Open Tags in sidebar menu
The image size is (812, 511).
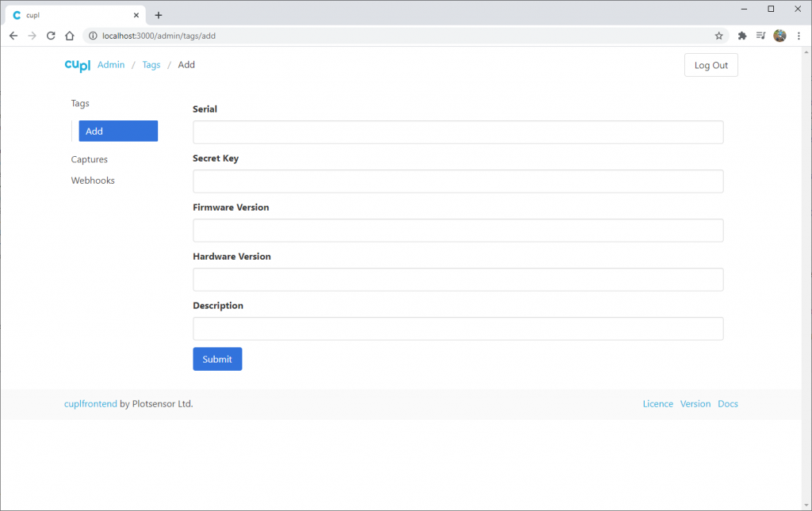(x=80, y=104)
